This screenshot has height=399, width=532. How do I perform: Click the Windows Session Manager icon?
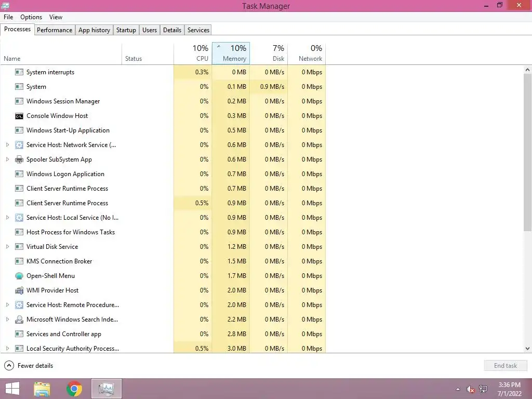point(19,101)
